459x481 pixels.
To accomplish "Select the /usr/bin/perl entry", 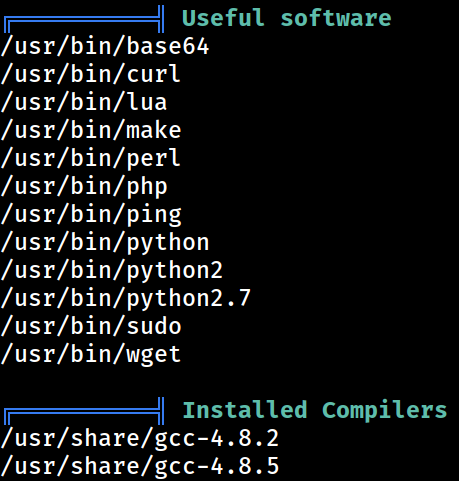I will tap(91, 158).
